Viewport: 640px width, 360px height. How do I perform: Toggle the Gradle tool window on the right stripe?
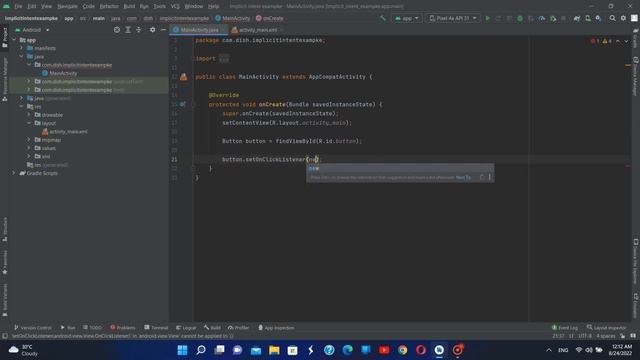[x=636, y=38]
